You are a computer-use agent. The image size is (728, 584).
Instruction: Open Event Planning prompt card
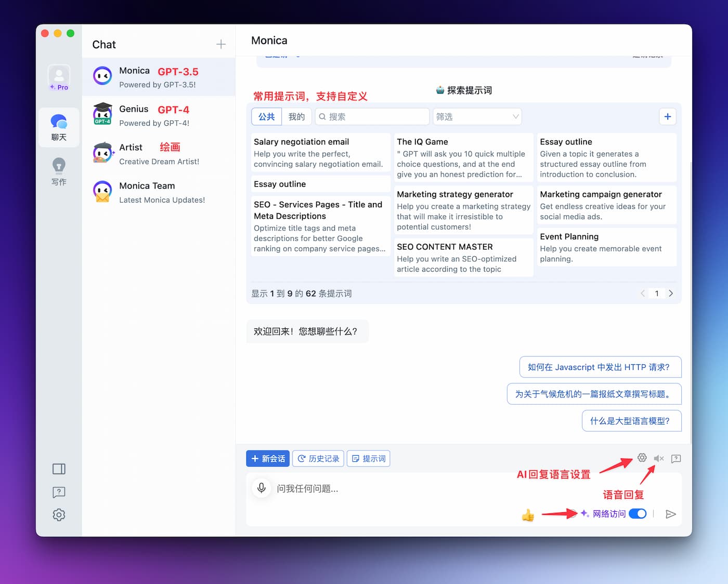click(x=606, y=247)
